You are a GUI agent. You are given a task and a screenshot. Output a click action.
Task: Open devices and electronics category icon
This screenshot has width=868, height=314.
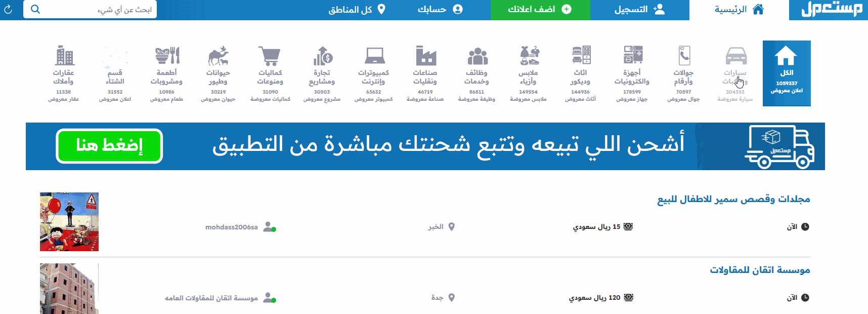pos(632,55)
